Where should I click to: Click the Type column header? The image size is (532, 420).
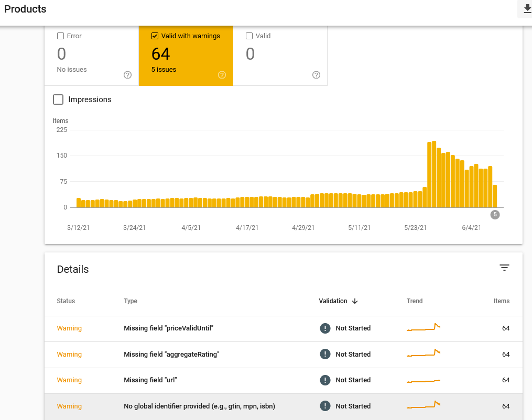tap(131, 301)
